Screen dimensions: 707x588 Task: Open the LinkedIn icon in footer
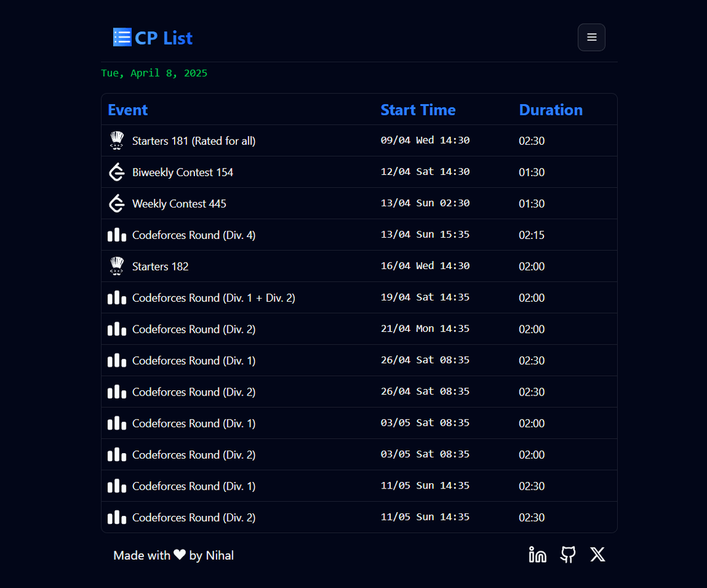[x=537, y=555]
